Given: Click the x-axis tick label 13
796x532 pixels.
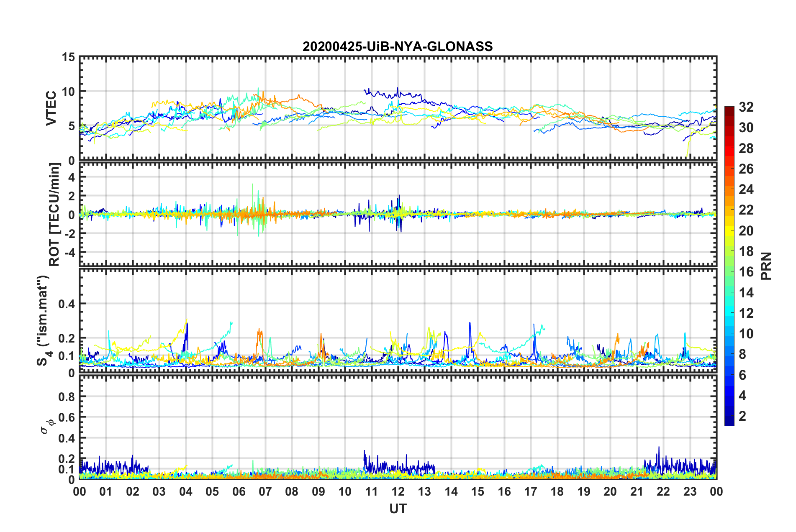Looking at the screenshot, I should (x=424, y=492).
